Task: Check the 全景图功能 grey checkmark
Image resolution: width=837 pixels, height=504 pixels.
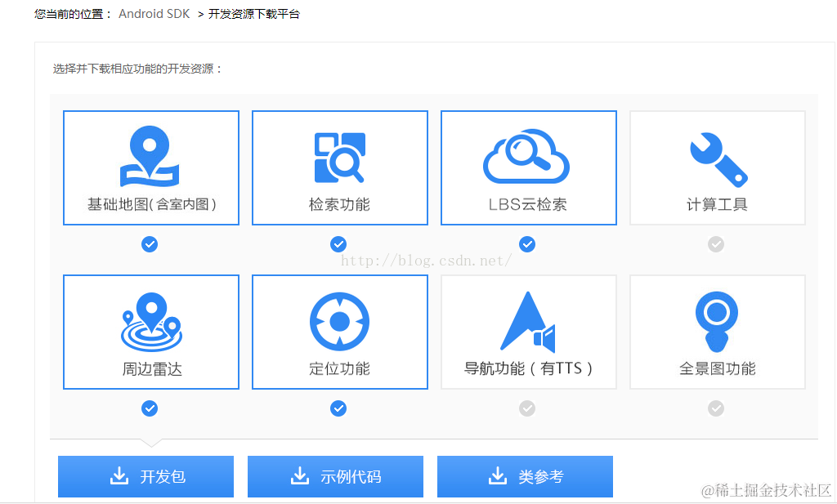Action: pyautogui.click(x=716, y=408)
